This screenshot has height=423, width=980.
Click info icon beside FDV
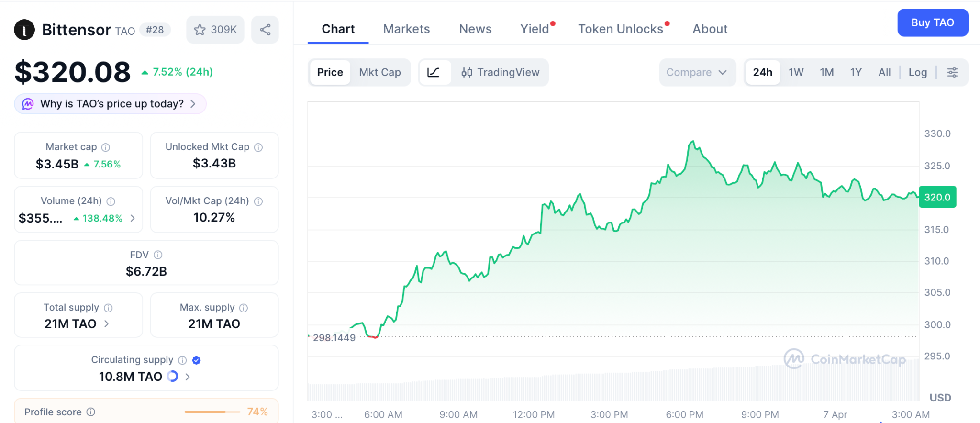click(158, 255)
